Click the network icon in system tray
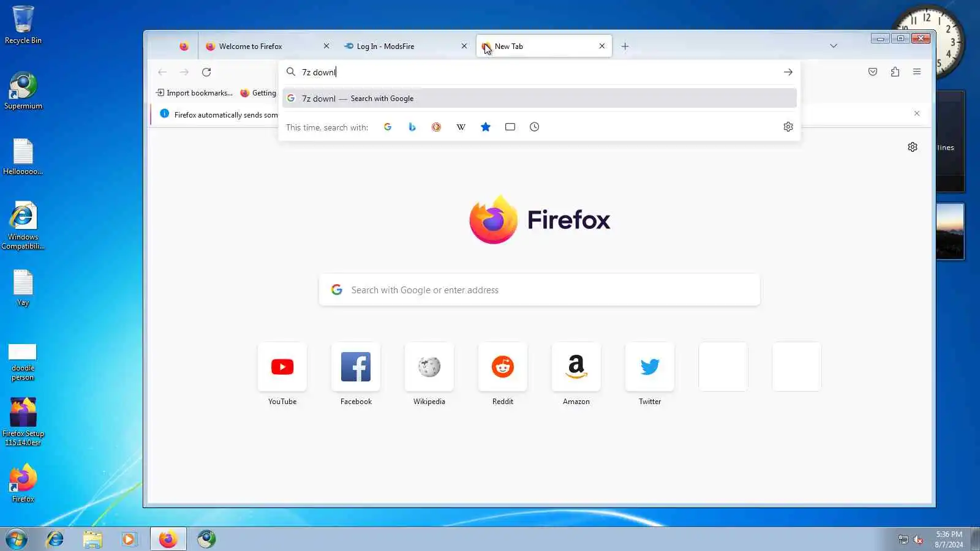The width and height of the screenshot is (980, 551). click(x=903, y=539)
